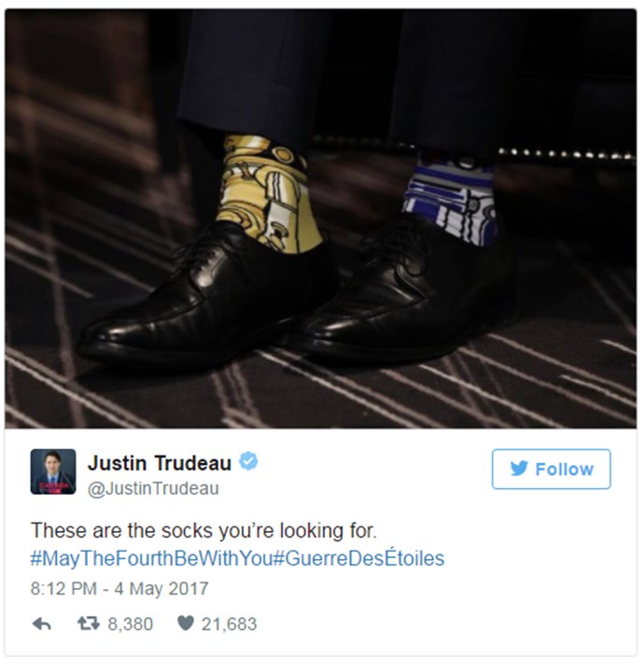Open Justin Trudeau's profile avatar

point(53,472)
